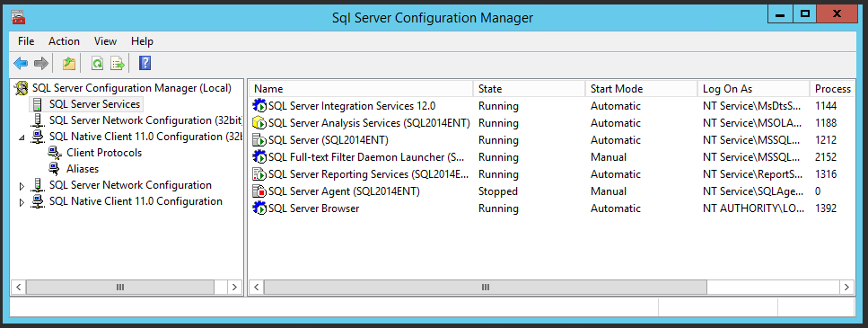Click the SQL Server Reporting Services icon
The height and width of the screenshot is (328, 868).
coord(259,174)
